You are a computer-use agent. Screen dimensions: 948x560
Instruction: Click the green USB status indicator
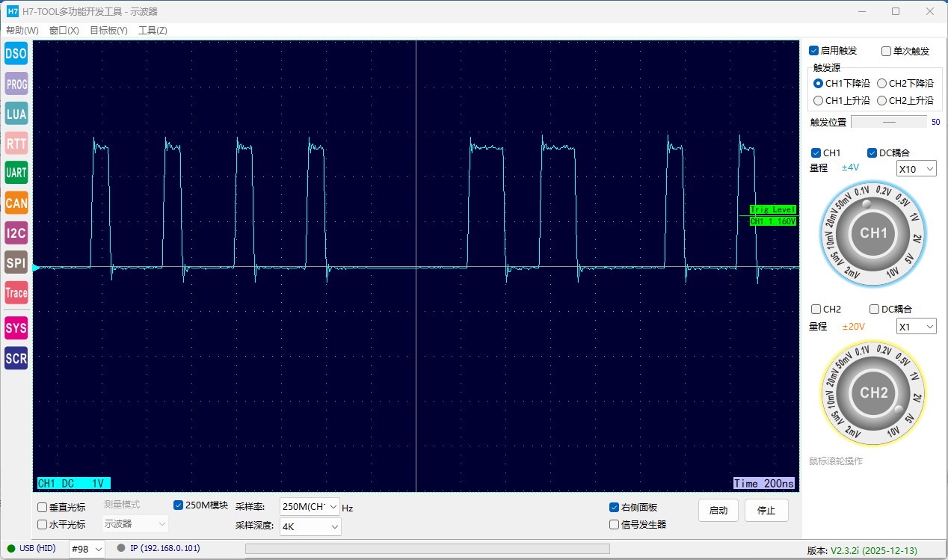coord(11,548)
